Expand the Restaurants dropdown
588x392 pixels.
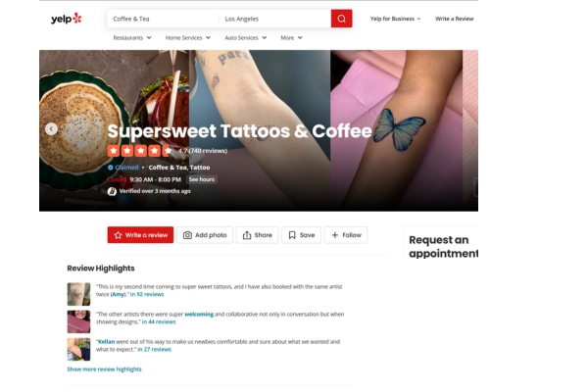pos(132,37)
